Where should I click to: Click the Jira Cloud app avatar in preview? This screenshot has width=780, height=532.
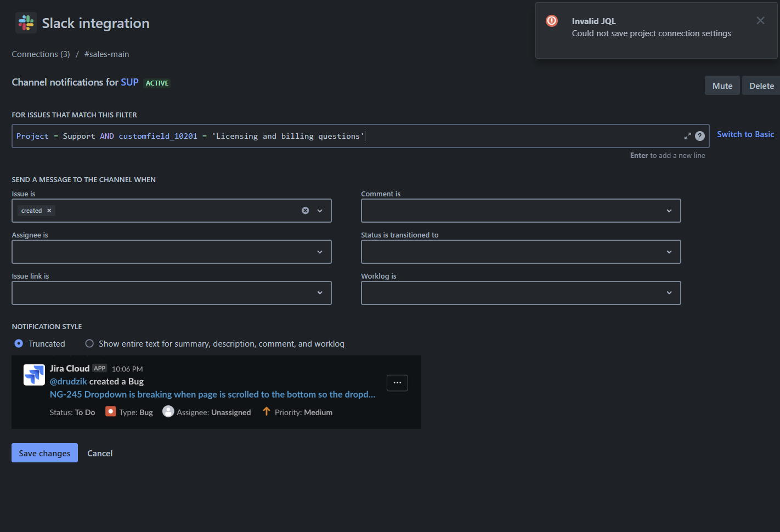(x=34, y=375)
